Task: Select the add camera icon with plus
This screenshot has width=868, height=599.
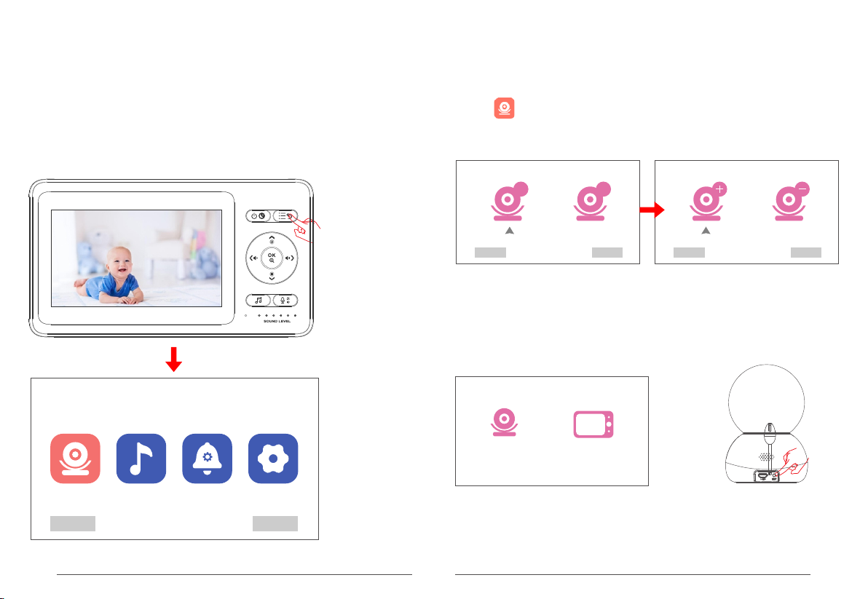Action: pyautogui.click(x=708, y=202)
